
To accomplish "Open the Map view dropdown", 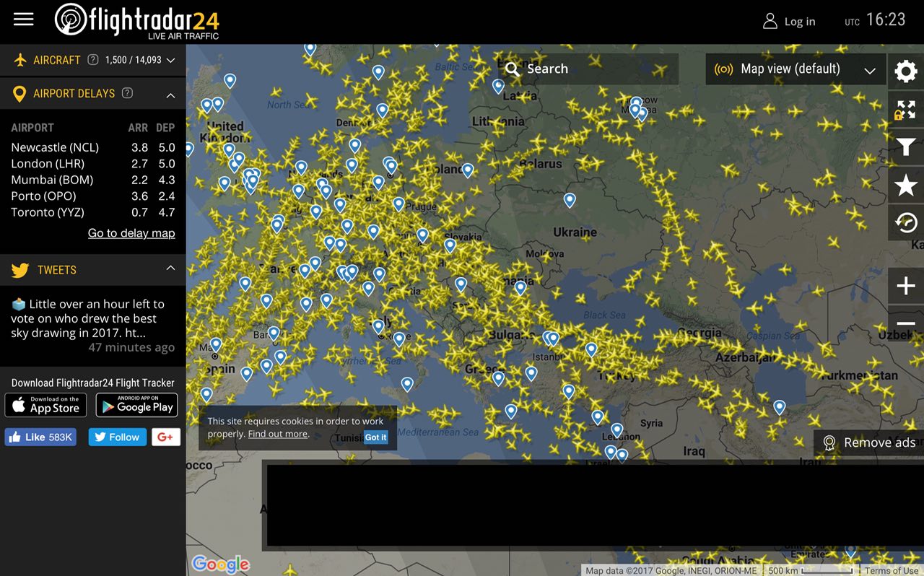I will 796,69.
